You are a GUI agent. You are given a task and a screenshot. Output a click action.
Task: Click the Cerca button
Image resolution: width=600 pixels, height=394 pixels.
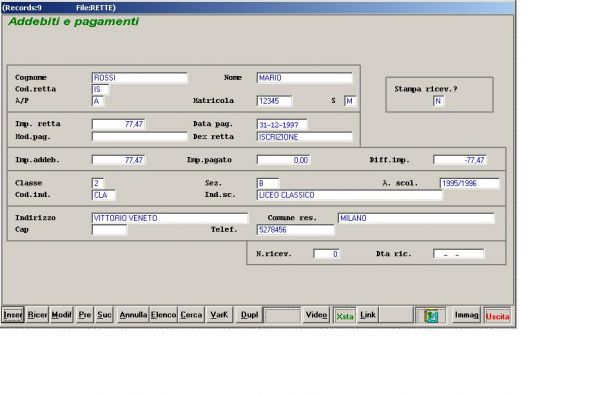click(x=191, y=315)
